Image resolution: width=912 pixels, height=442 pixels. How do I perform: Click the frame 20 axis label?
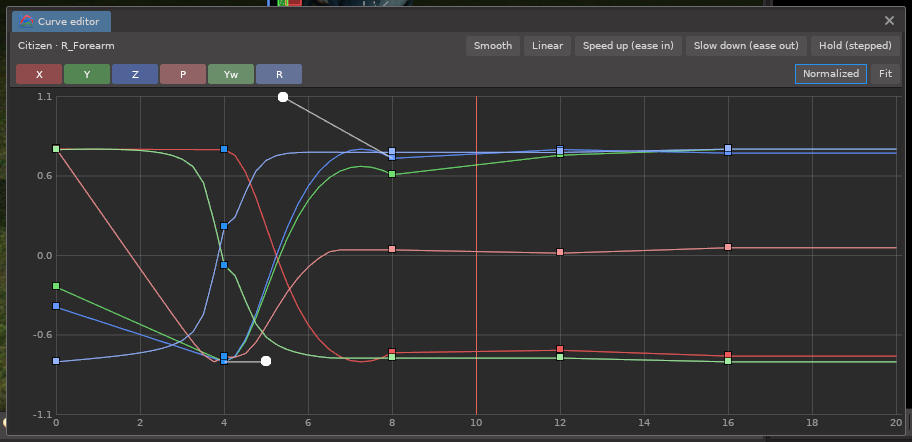coord(896,423)
